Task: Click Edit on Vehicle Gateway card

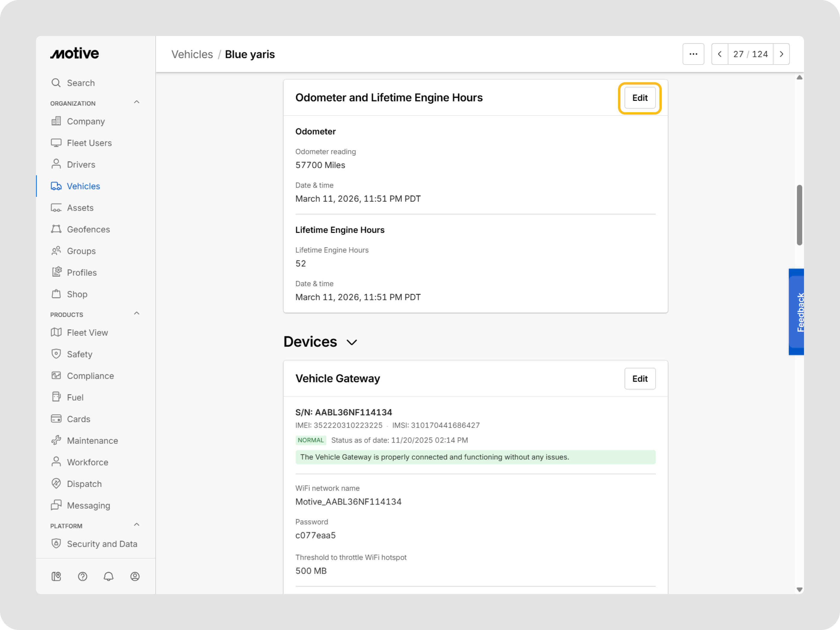Action: click(x=640, y=379)
